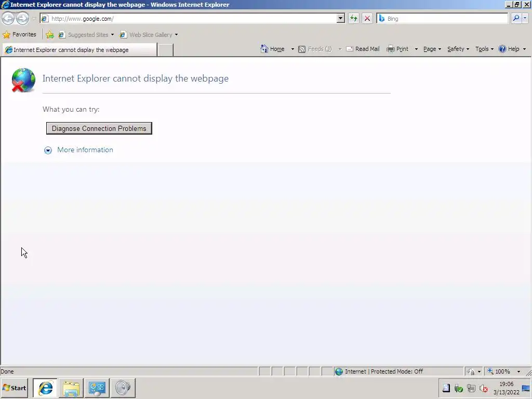This screenshot has width=532, height=399.
Task: Open Web Slice Gallery link
Action: [x=149, y=35]
